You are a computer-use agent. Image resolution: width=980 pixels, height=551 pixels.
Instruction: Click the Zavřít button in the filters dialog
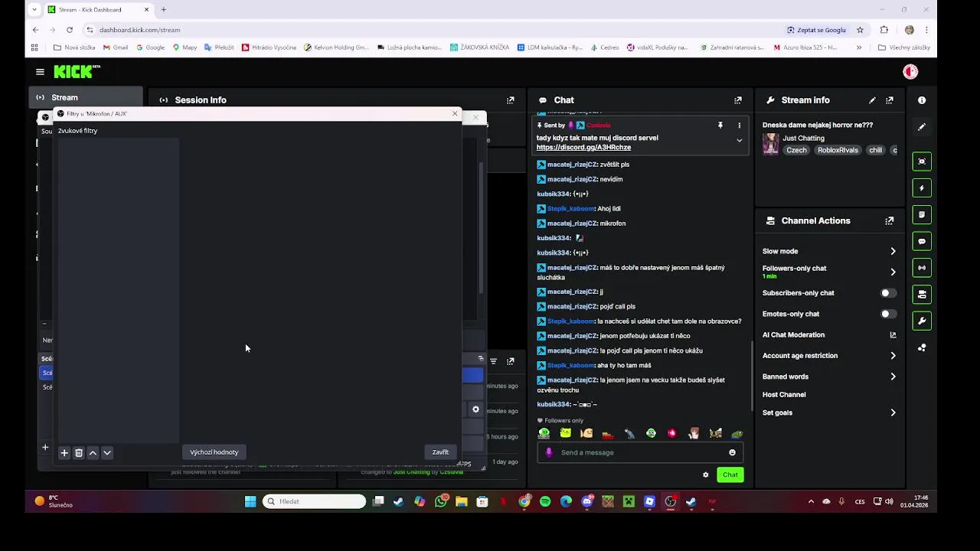(x=440, y=452)
